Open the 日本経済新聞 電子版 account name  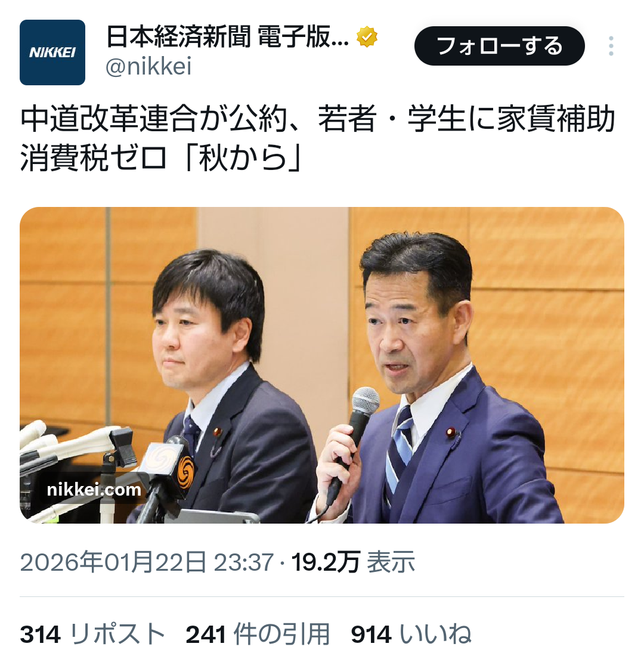pyautogui.click(x=227, y=36)
